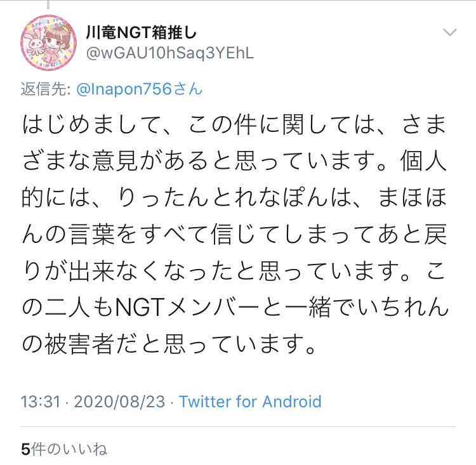Click the さん suffix after @Inapon756
Viewport: 476px width, 465px height.
coord(188,89)
